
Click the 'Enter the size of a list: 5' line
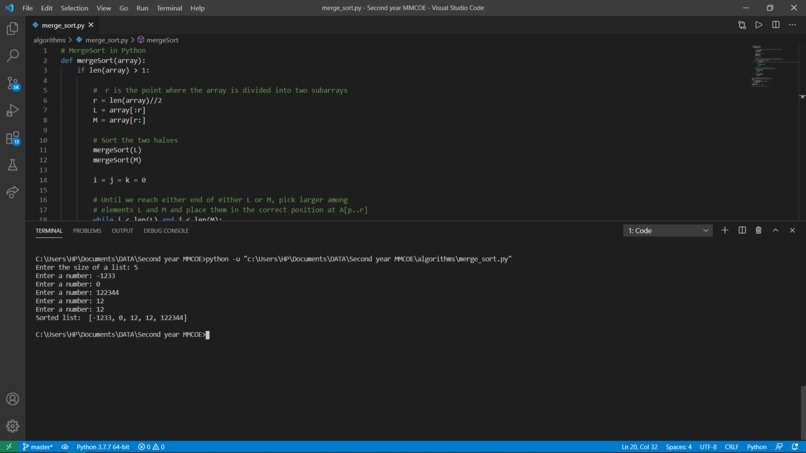[86, 267]
